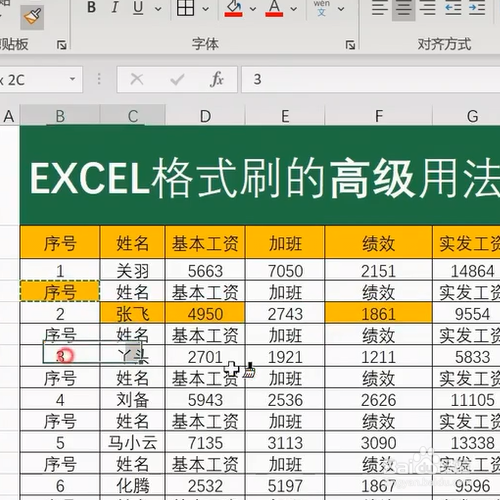Cancel the formula bar entry

tap(137, 79)
